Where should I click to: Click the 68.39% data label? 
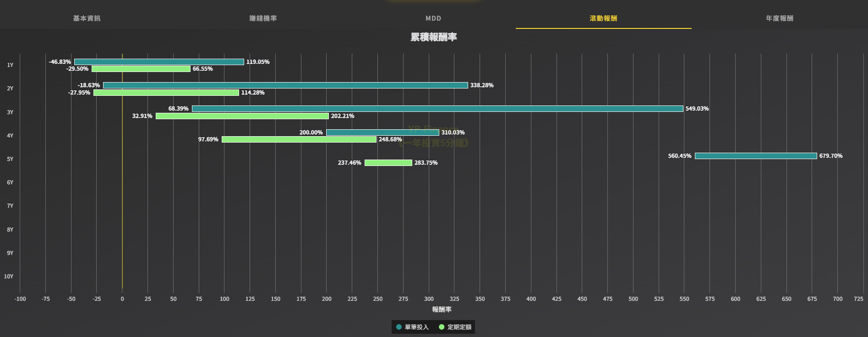point(179,109)
